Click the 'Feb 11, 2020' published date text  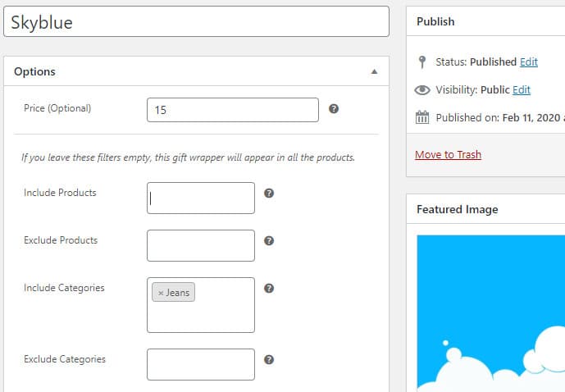531,117
